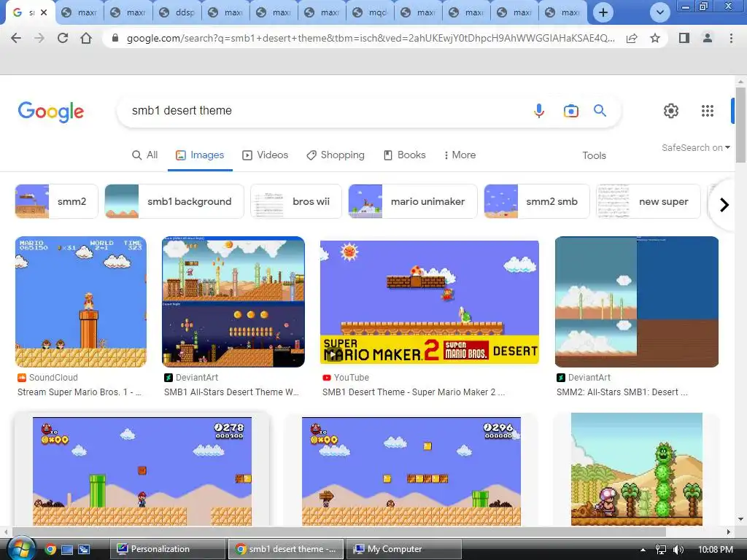Click the Google logo
This screenshot has height=560, width=747.
(x=51, y=112)
